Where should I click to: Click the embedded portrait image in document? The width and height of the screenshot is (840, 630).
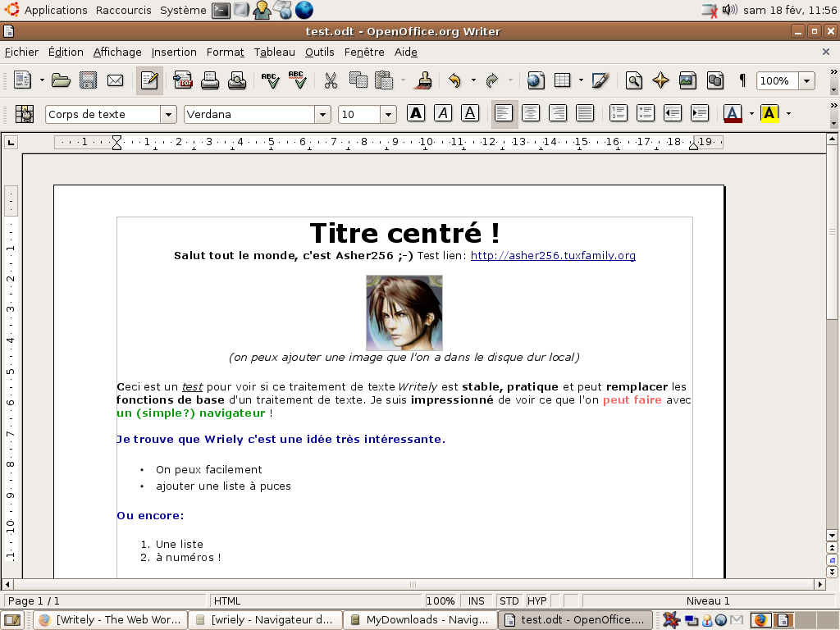[x=404, y=313]
